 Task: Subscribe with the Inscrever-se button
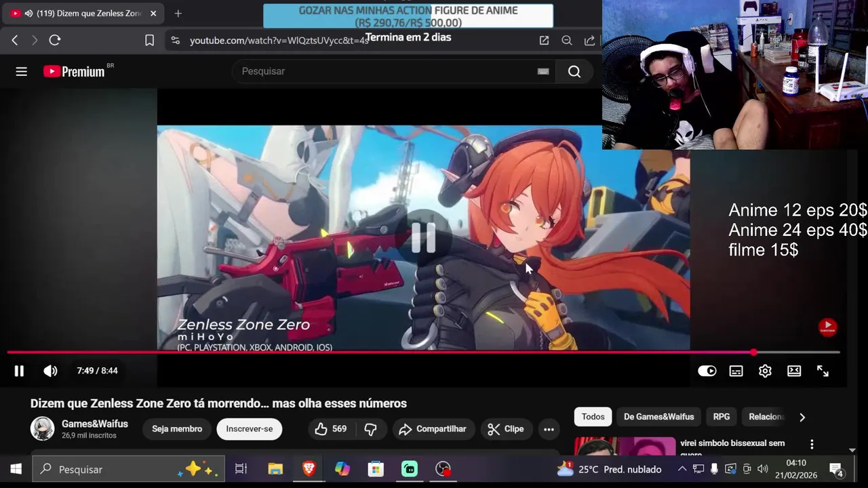249,429
